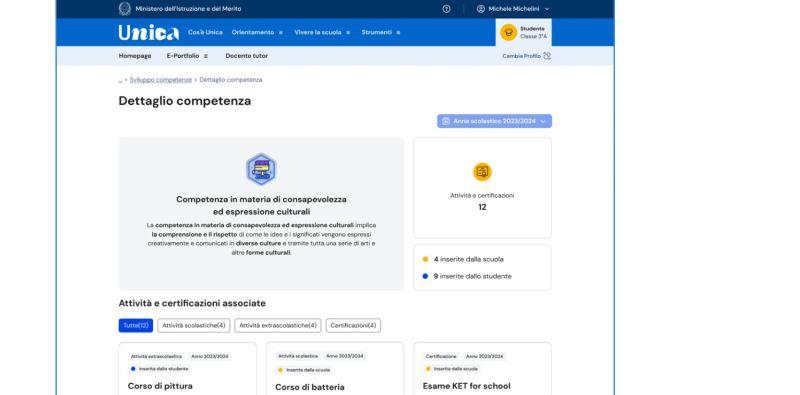Go to the Homepage tab
The height and width of the screenshot is (395, 800).
(135, 56)
